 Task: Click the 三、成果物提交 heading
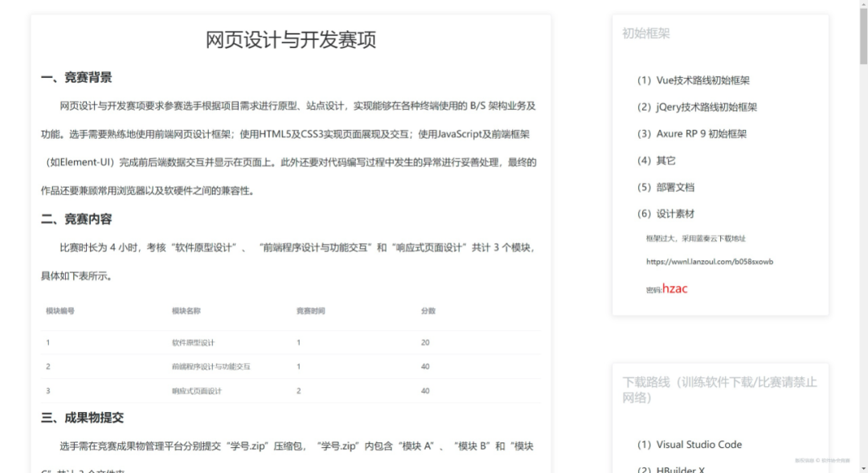84,418
